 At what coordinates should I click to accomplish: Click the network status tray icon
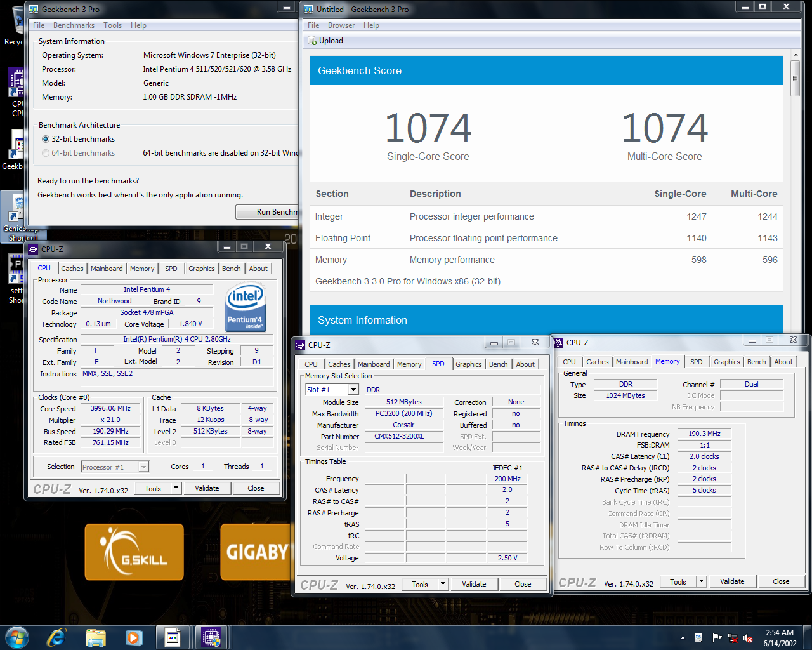(x=733, y=638)
